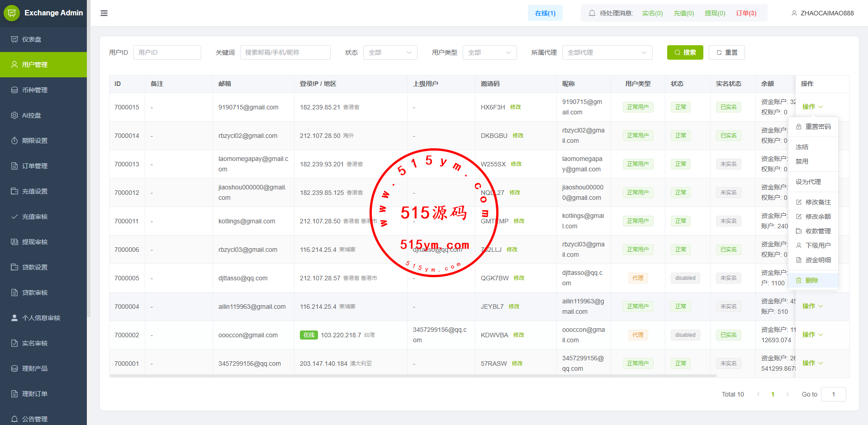Click the 重置 reset button
This screenshot has height=425, width=868.
[726, 52]
